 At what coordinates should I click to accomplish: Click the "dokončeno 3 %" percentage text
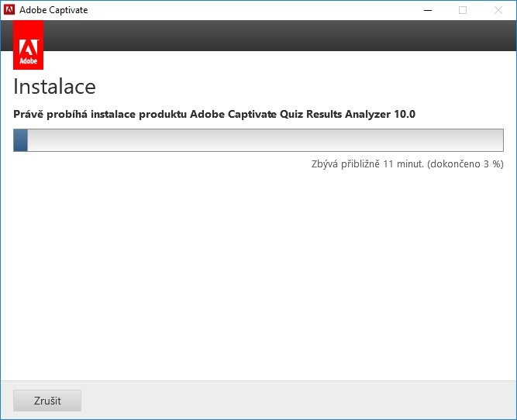tap(465, 164)
